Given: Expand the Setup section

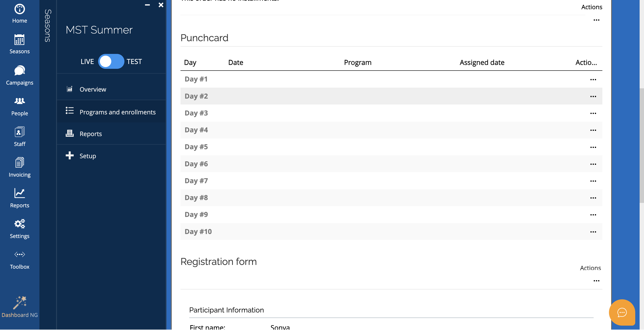Looking at the screenshot, I should (x=87, y=156).
